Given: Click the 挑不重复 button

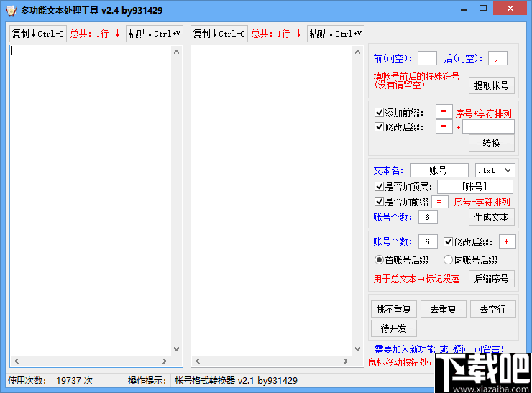Looking at the screenshot, I should coord(393,309).
